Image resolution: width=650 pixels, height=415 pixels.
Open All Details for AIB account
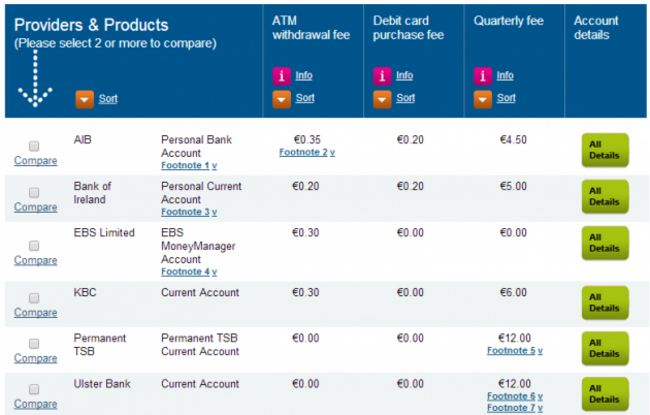[604, 150]
